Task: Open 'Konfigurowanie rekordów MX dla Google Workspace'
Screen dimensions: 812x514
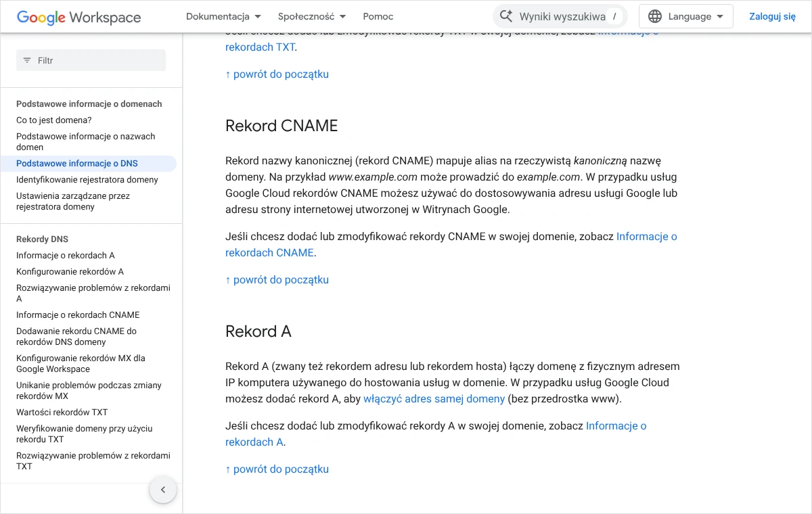Action: (81, 363)
